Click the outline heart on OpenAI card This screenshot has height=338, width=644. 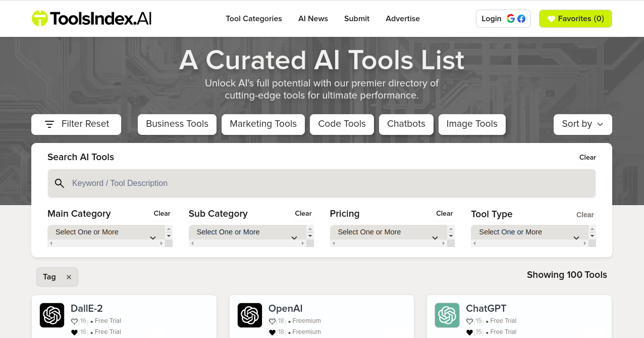click(272, 321)
